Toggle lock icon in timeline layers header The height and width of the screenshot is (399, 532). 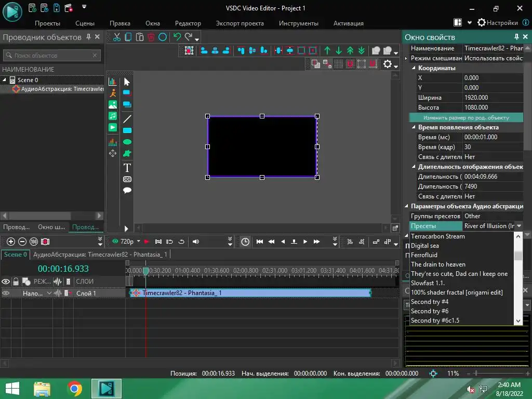click(16, 282)
